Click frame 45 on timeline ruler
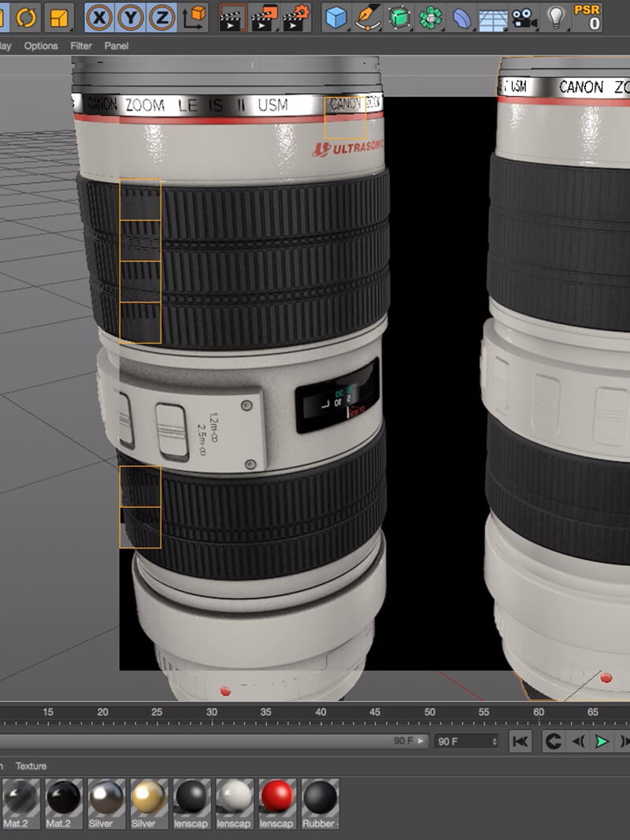The width and height of the screenshot is (630, 840). click(375, 712)
